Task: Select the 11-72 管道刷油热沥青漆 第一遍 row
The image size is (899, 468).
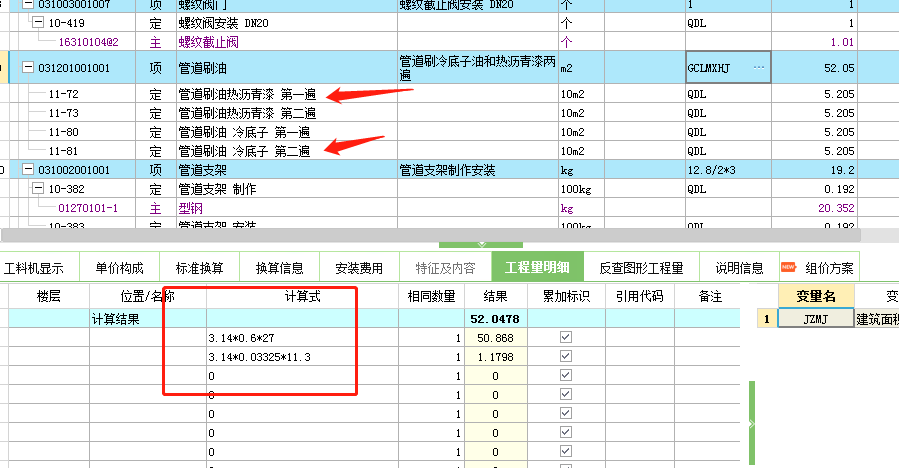Action: pyautogui.click(x=430, y=94)
